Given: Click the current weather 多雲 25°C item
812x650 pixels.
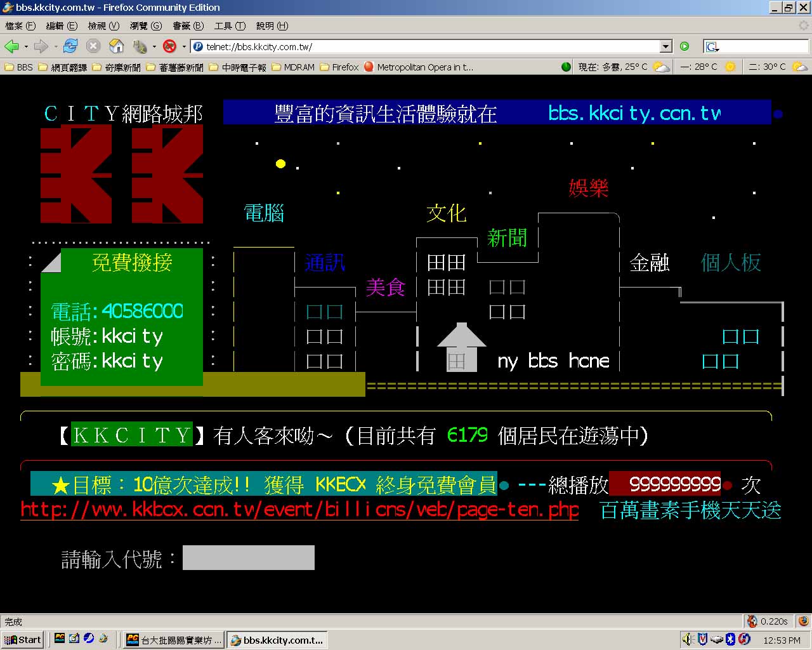Looking at the screenshot, I should coord(623,67).
